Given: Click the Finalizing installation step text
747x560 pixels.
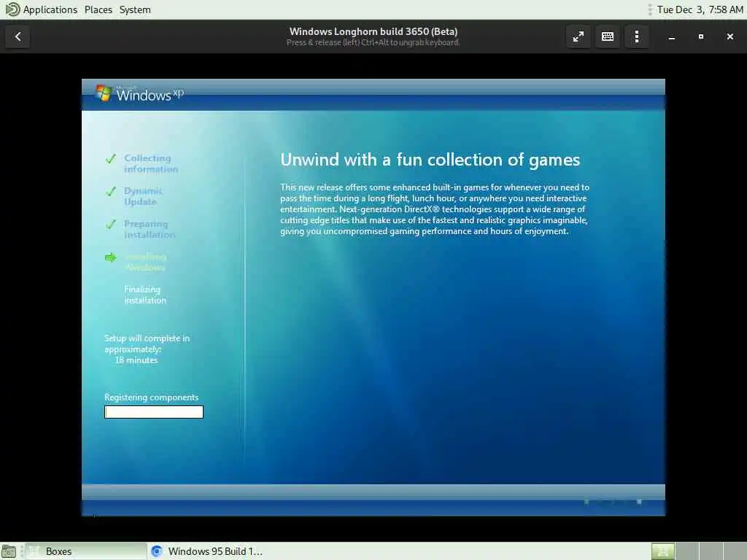Looking at the screenshot, I should click(145, 295).
